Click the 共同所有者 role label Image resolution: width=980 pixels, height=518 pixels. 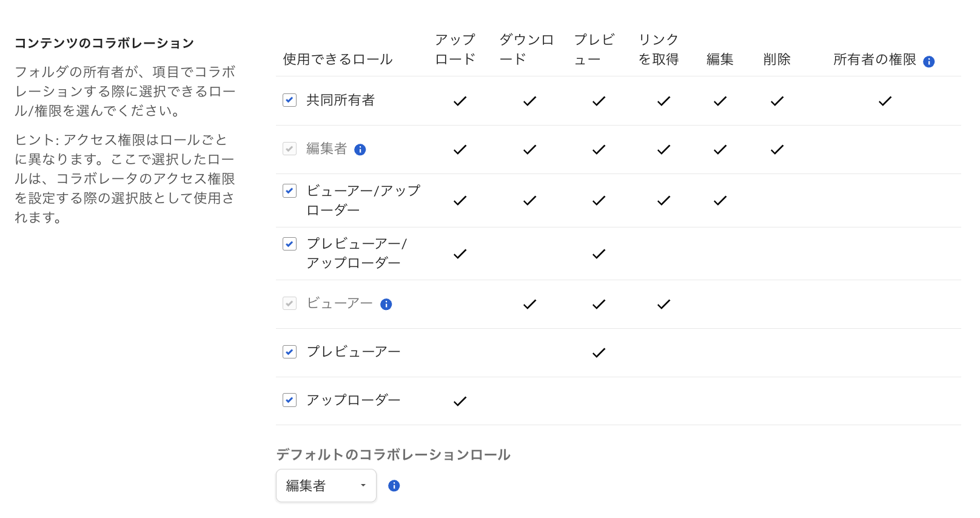point(340,100)
